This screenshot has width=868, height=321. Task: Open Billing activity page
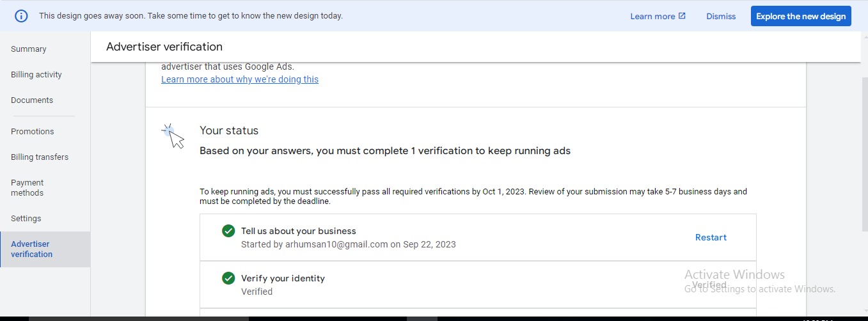pyautogui.click(x=36, y=75)
